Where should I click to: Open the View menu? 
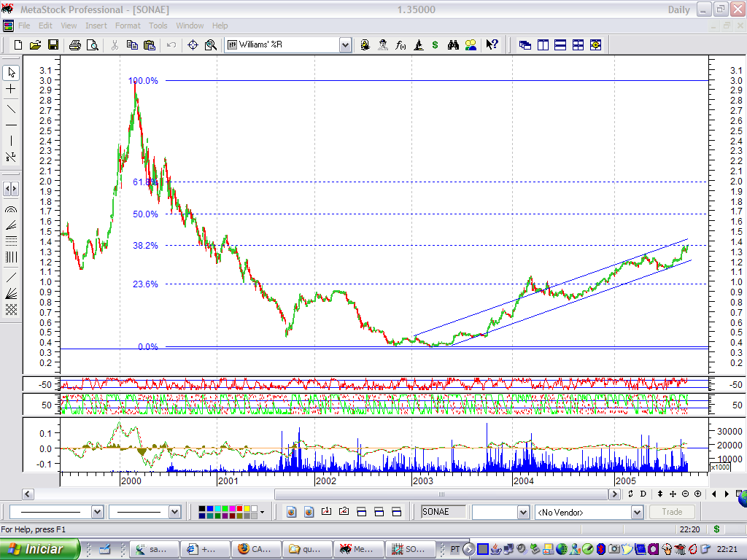[69, 26]
